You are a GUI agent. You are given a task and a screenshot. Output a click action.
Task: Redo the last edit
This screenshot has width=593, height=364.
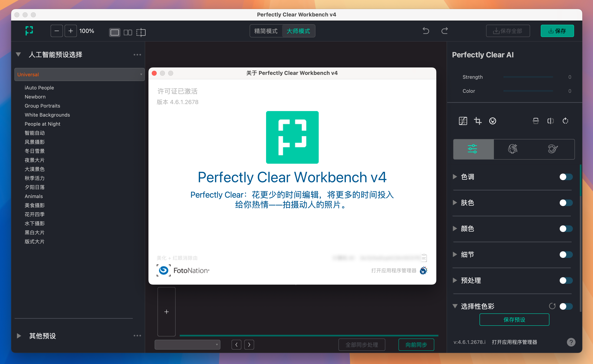click(x=445, y=31)
